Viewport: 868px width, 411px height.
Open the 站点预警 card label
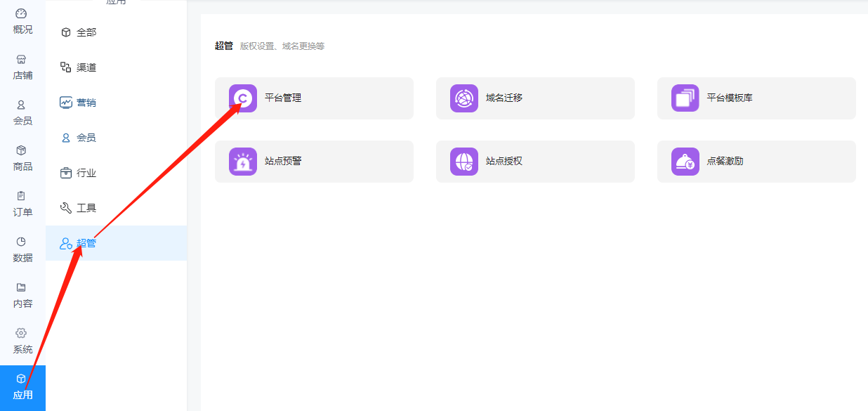283,161
